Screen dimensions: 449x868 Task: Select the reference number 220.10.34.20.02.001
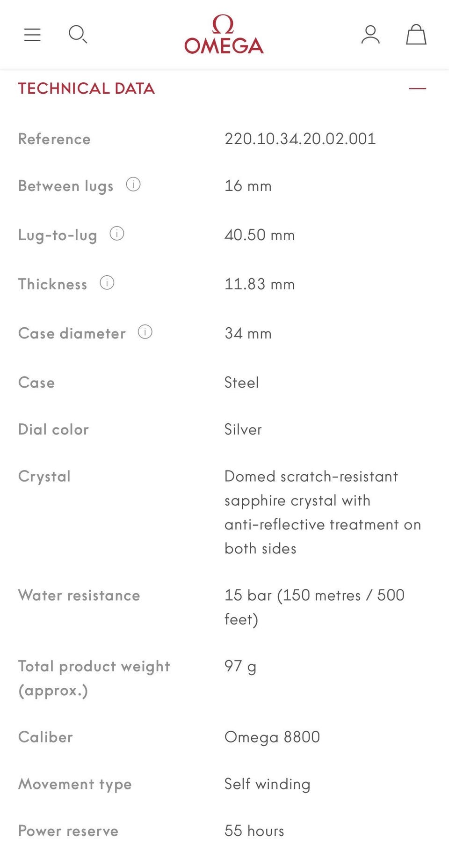(300, 139)
